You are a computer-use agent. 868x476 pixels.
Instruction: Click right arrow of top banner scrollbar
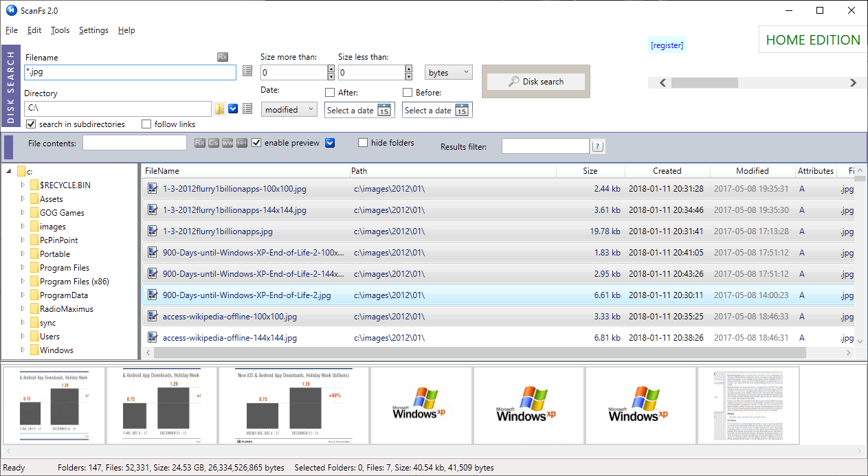point(853,83)
